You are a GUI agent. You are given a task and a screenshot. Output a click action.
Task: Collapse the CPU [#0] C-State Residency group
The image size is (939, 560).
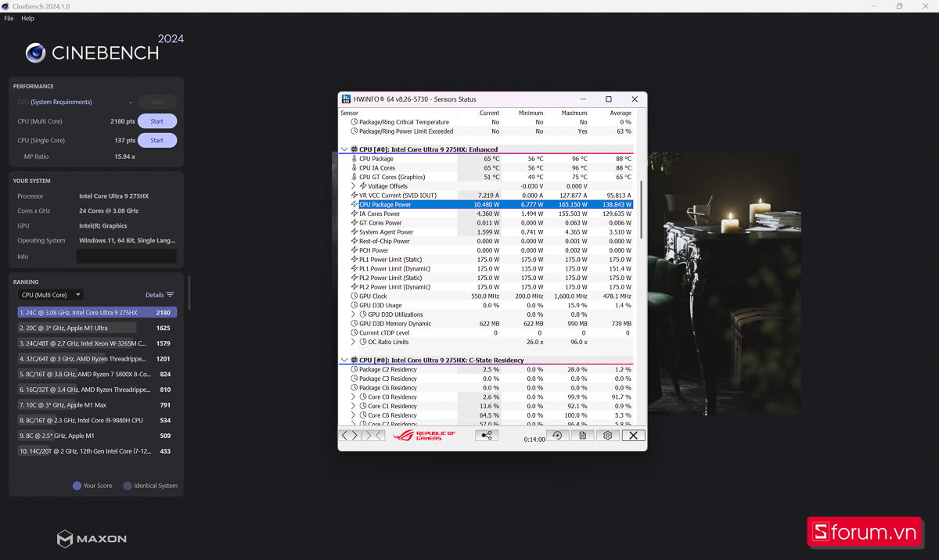344,361
